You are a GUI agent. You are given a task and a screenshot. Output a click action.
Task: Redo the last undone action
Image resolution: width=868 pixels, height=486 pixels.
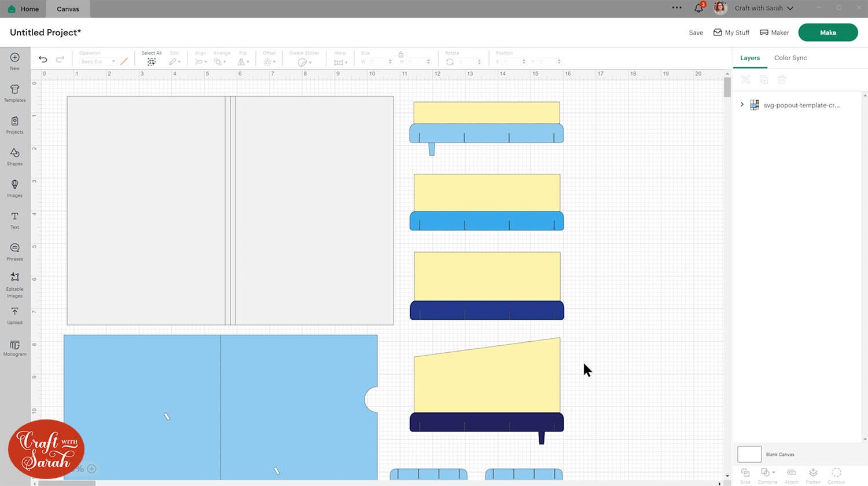pos(60,59)
